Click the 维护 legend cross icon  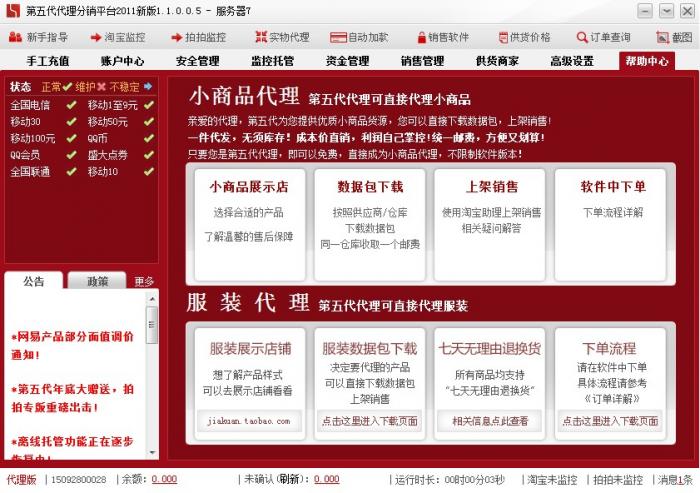tap(102, 86)
